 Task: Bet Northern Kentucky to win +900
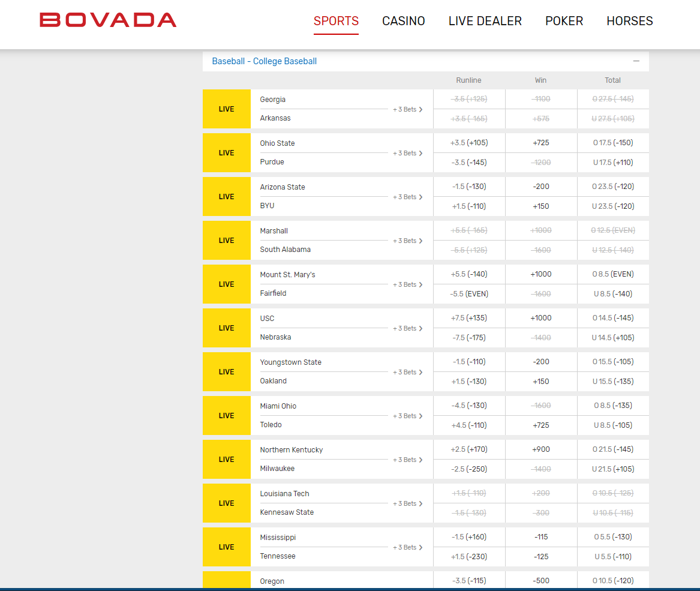(x=541, y=449)
